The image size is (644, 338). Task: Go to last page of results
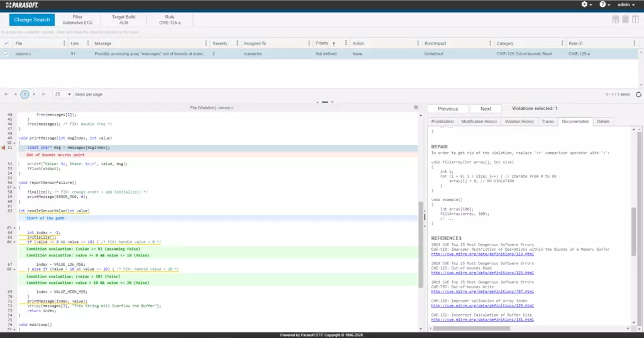(x=43, y=94)
